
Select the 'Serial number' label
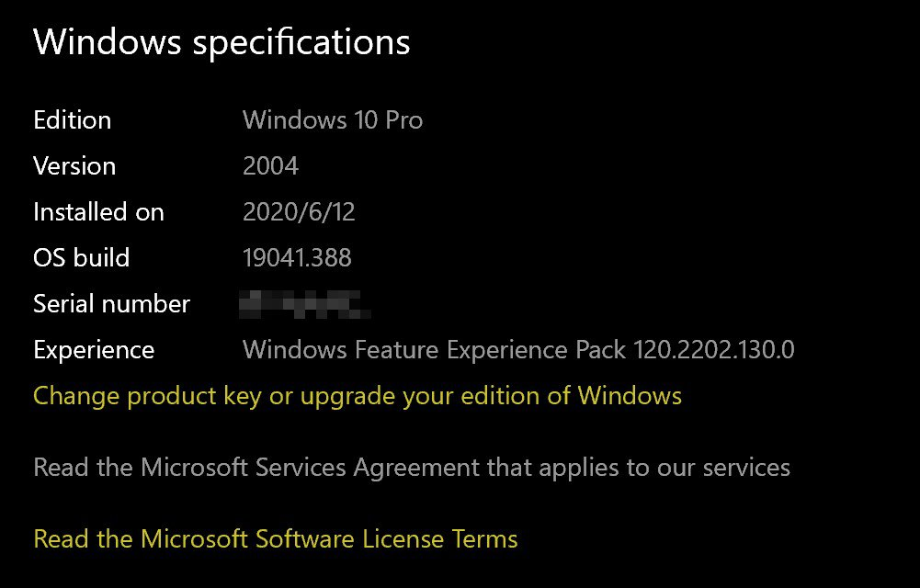111,304
